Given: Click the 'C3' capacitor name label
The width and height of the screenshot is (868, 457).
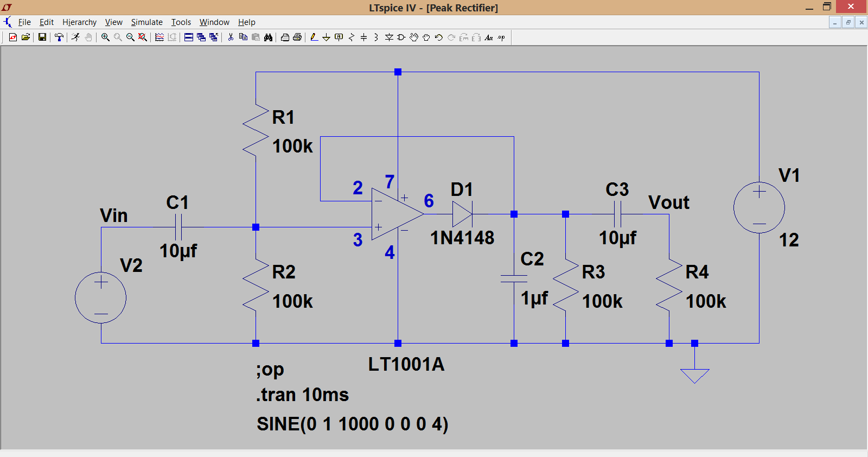Looking at the screenshot, I should point(617,189).
